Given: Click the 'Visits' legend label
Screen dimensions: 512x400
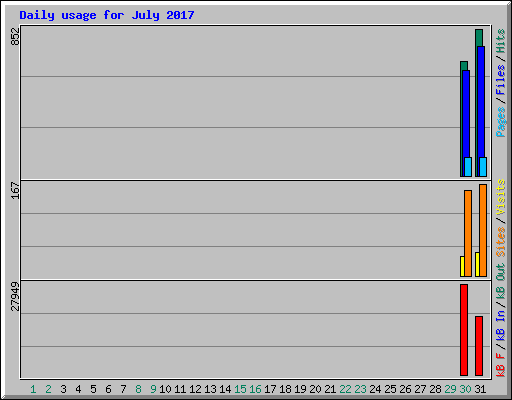Looking at the screenshot, I should coord(501,197).
